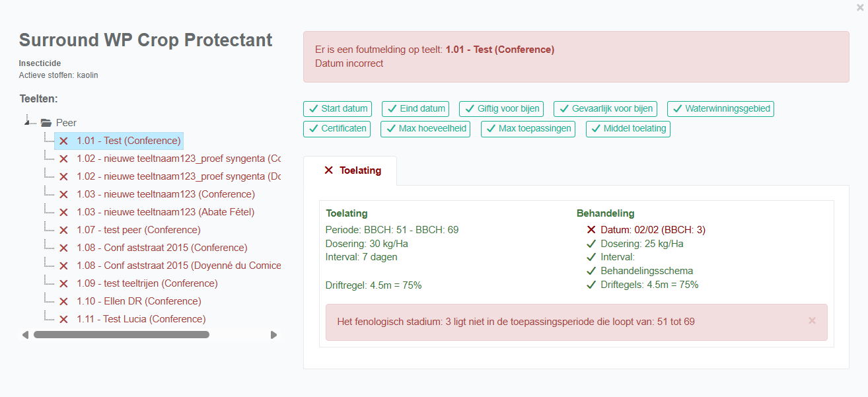Click the horizontal scrollbar thumb under crop list
868x397 pixels.
tap(122, 335)
